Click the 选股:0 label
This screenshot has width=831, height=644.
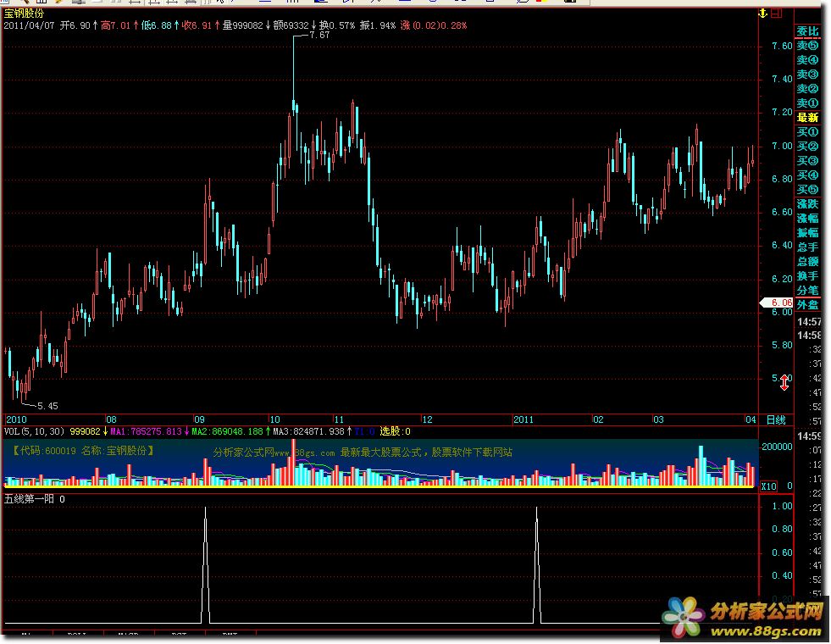[395, 432]
